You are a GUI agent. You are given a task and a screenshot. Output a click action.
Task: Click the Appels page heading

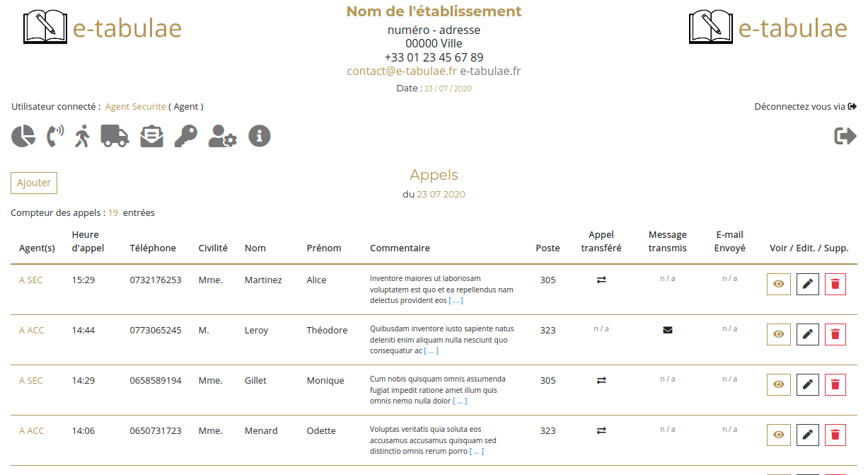click(434, 175)
